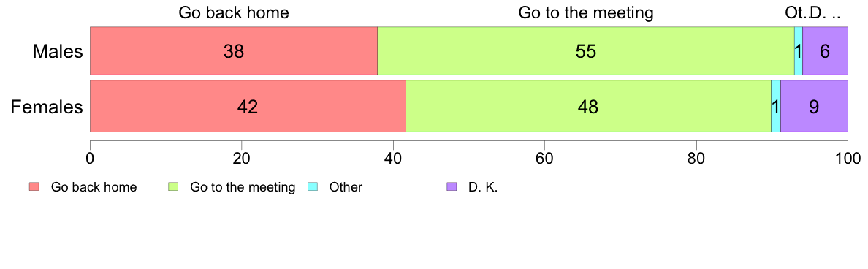Viewport: 868px width, 269px height.
Task: Click the Females cyan Other segment
Action: (x=775, y=106)
